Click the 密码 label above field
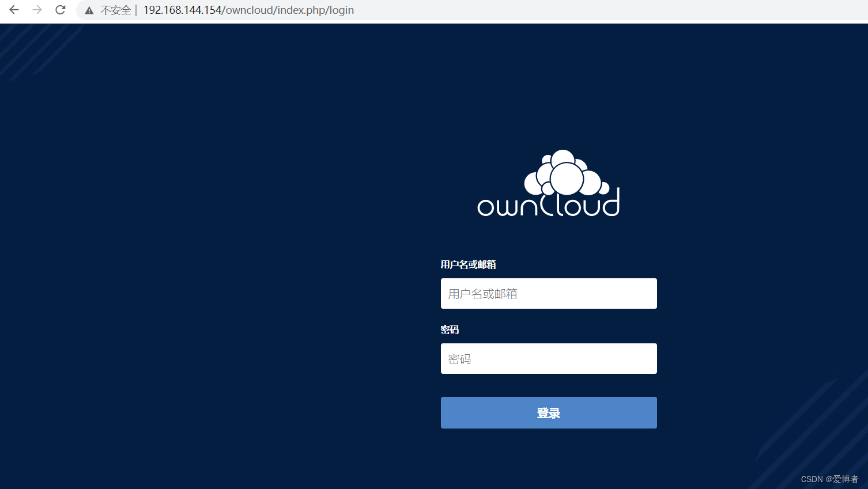This screenshot has width=868, height=489. [x=450, y=329]
